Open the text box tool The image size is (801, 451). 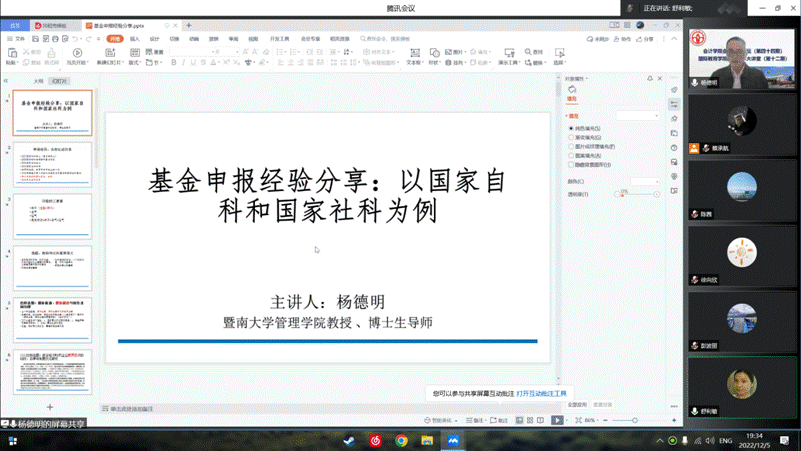[x=413, y=53]
